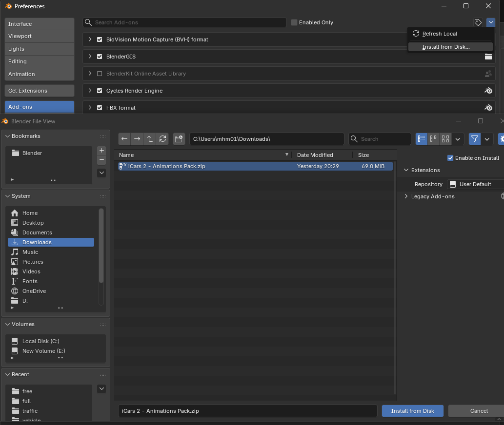The image size is (504, 425).
Task: Cancel the file browser dialog
Action: coord(478,411)
